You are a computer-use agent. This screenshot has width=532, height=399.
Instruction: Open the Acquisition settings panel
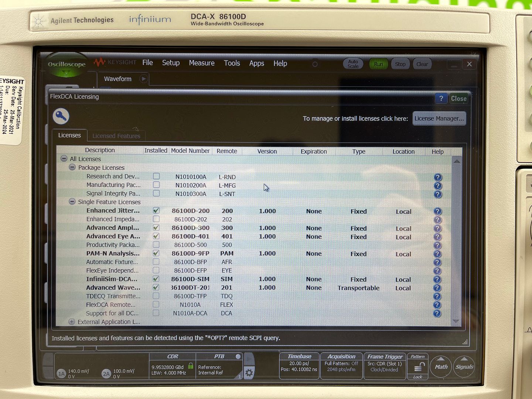[341, 366]
